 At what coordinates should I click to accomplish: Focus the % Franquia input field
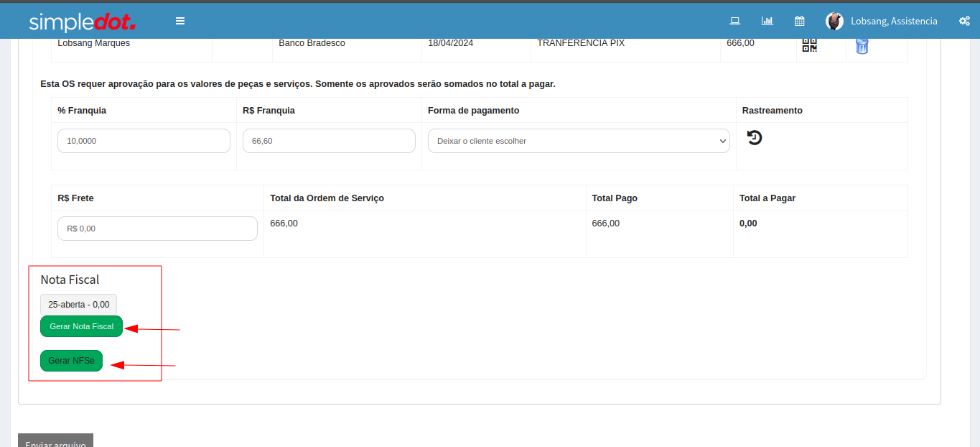click(x=144, y=141)
